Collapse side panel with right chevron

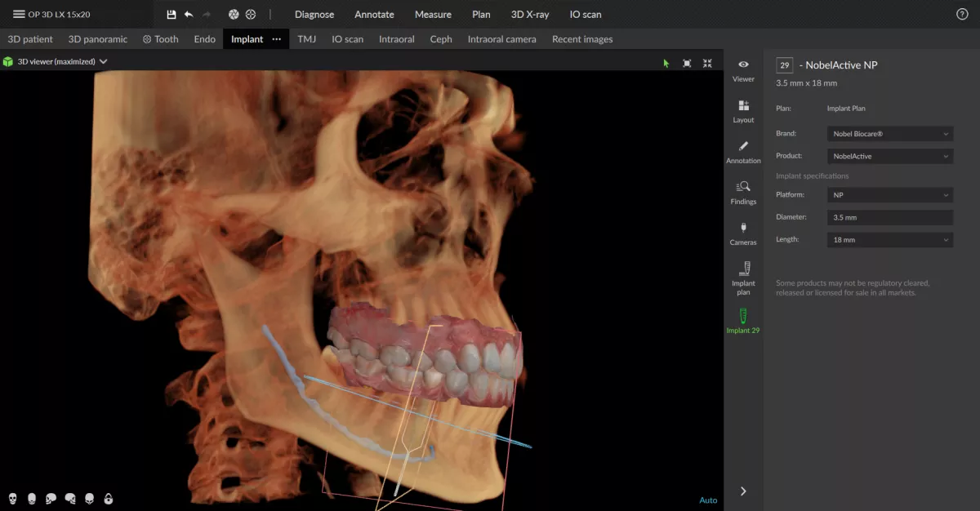pos(743,491)
